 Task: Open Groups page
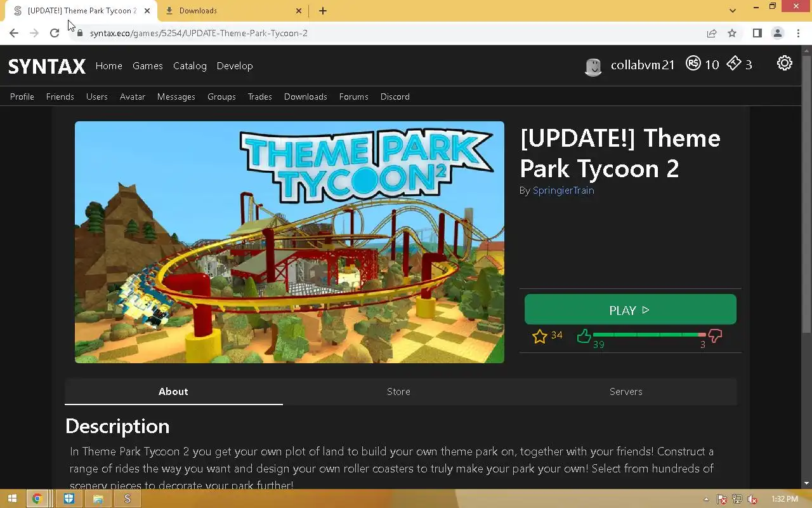221,97
